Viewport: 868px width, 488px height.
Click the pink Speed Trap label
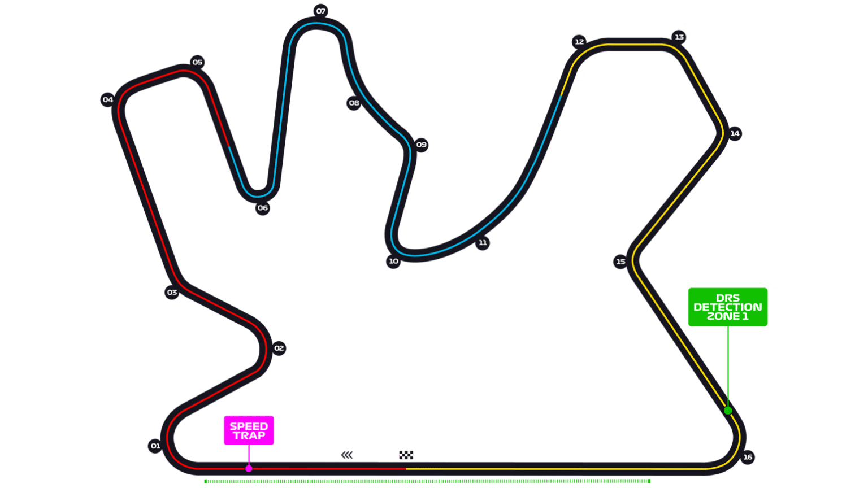(249, 430)
